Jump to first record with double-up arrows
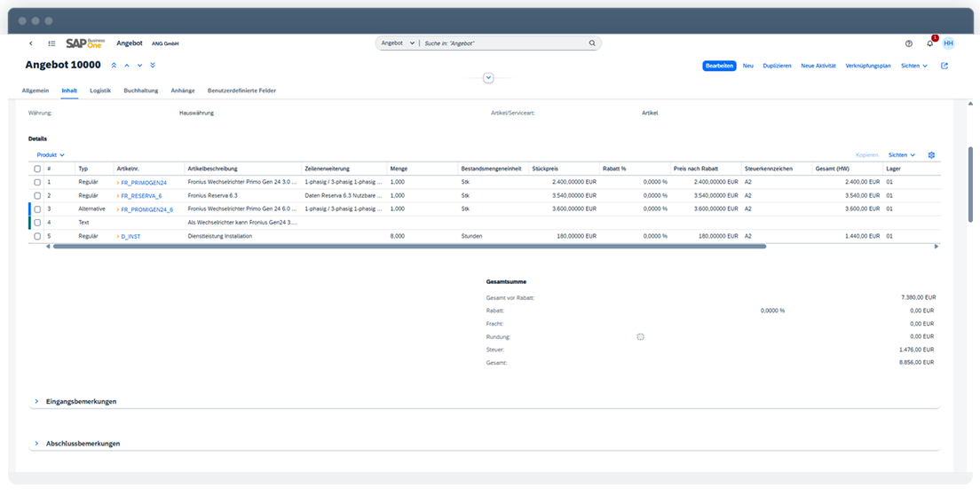The width and height of the screenshot is (980, 496). pos(114,66)
